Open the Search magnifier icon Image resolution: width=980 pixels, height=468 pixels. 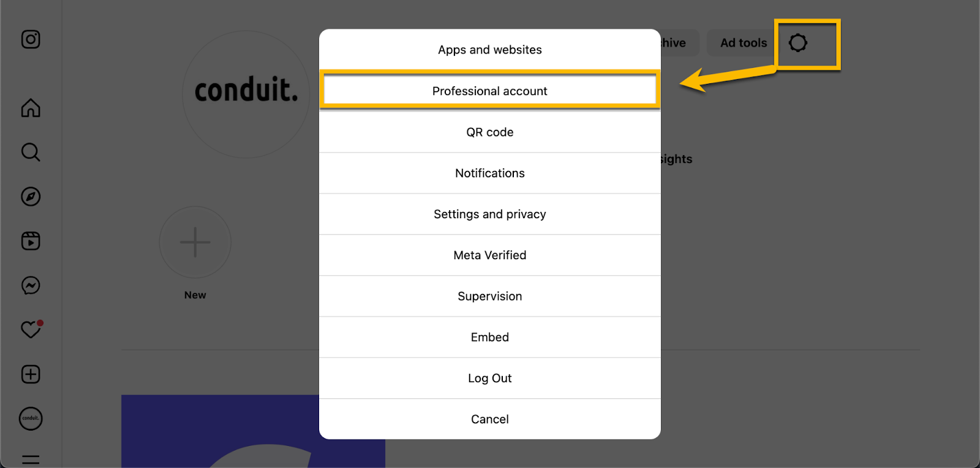[31, 152]
